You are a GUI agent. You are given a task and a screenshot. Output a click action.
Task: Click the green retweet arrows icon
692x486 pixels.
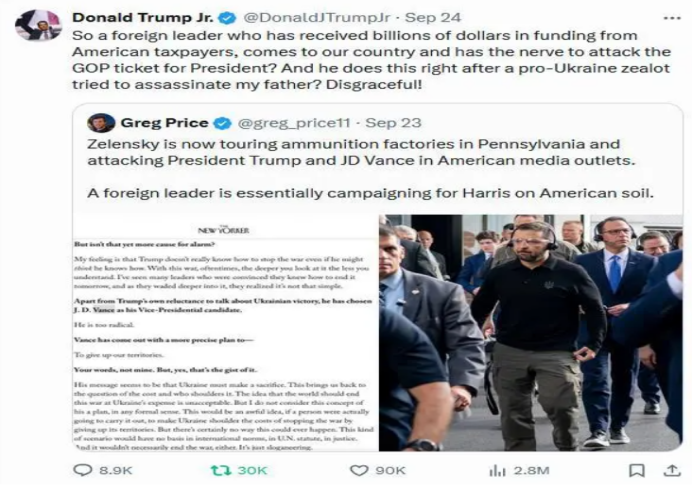(221, 470)
